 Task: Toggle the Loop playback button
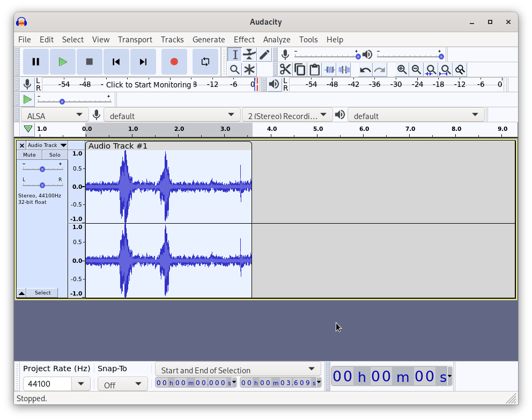click(x=205, y=62)
